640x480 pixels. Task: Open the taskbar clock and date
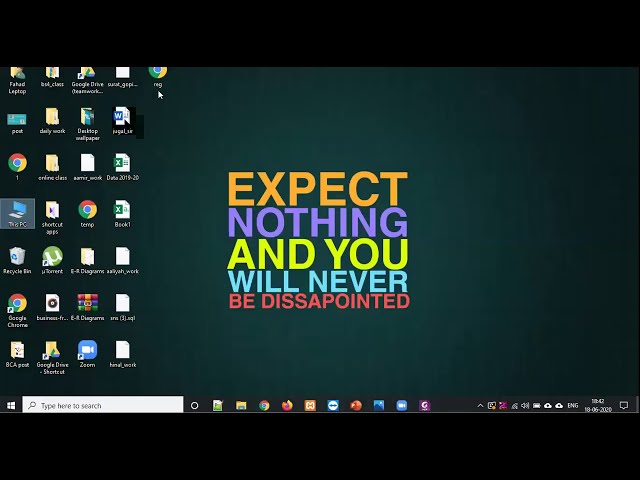click(598, 405)
